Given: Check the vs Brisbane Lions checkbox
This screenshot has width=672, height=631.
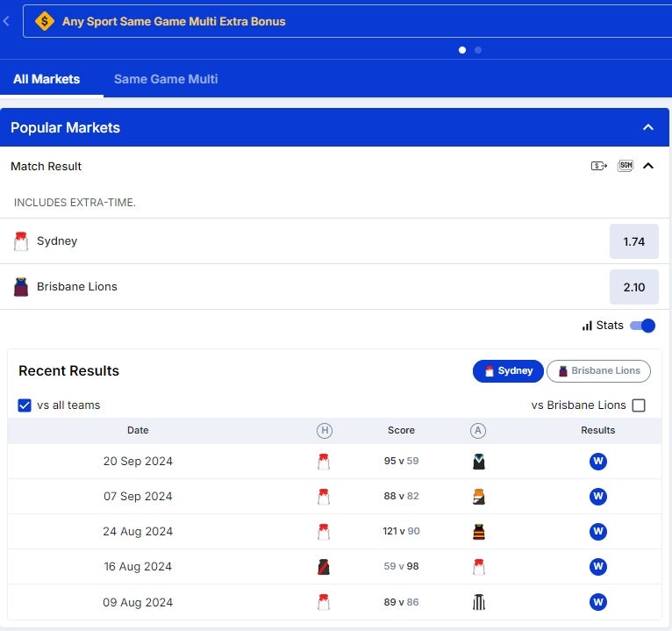Looking at the screenshot, I should point(639,405).
